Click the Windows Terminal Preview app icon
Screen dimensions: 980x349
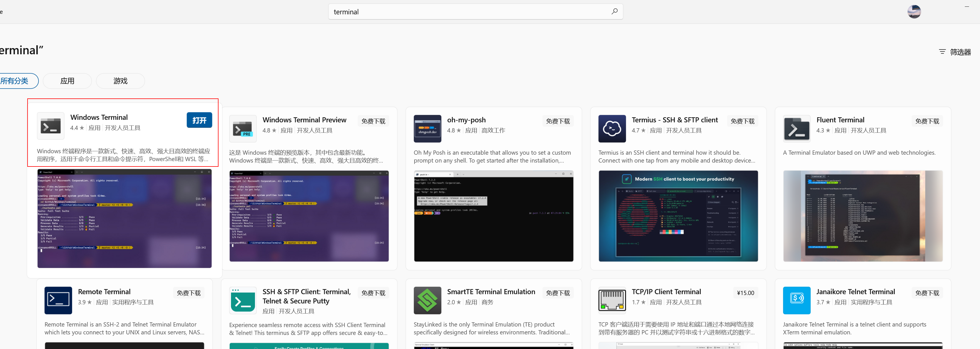point(243,129)
